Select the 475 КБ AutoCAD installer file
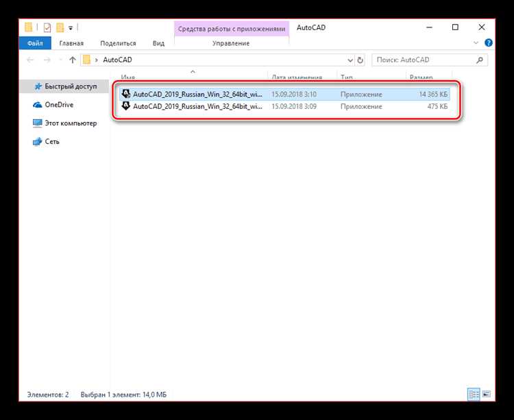This screenshot has width=514, height=420. 284,106
